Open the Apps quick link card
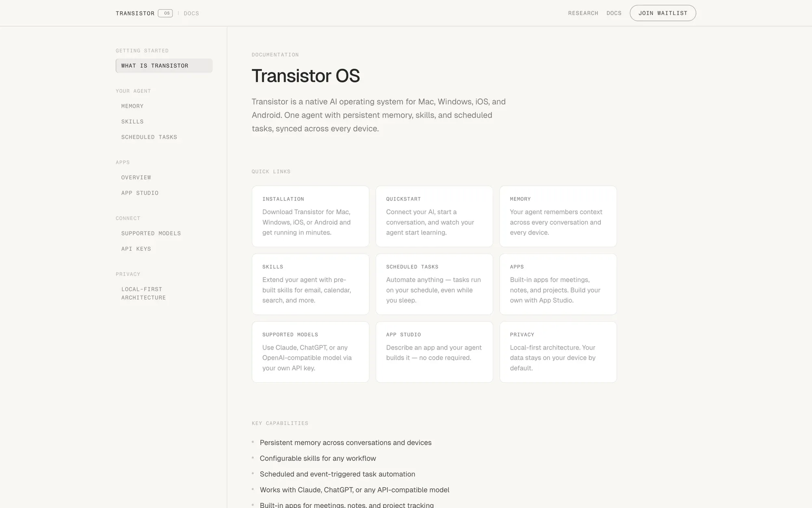 click(x=558, y=284)
